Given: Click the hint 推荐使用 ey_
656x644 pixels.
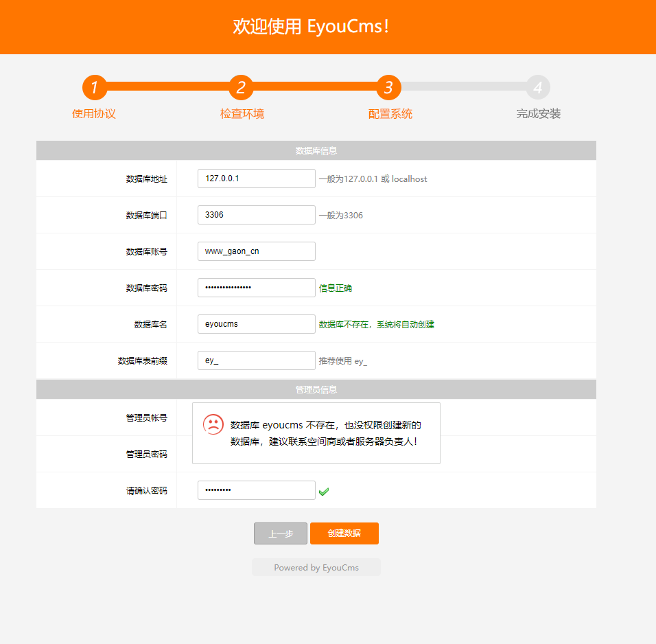Looking at the screenshot, I should coord(343,361).
